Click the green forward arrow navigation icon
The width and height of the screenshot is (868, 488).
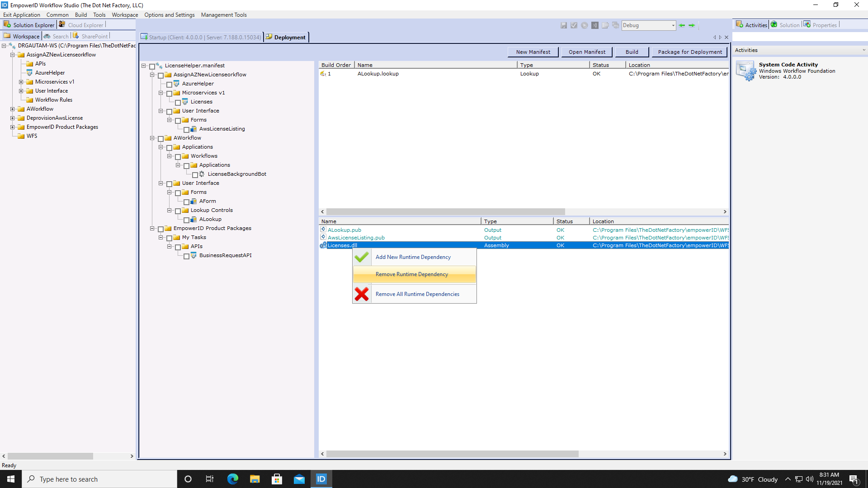(693, 25)
